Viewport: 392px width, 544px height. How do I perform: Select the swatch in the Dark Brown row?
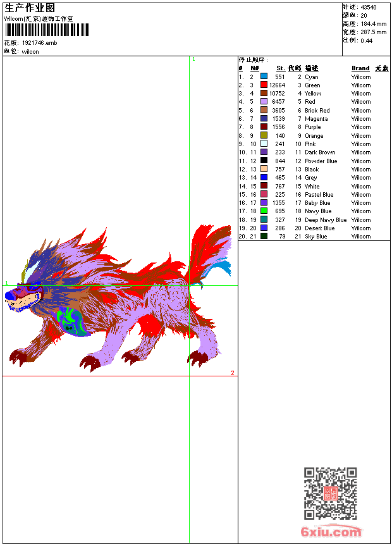[264, 152]
